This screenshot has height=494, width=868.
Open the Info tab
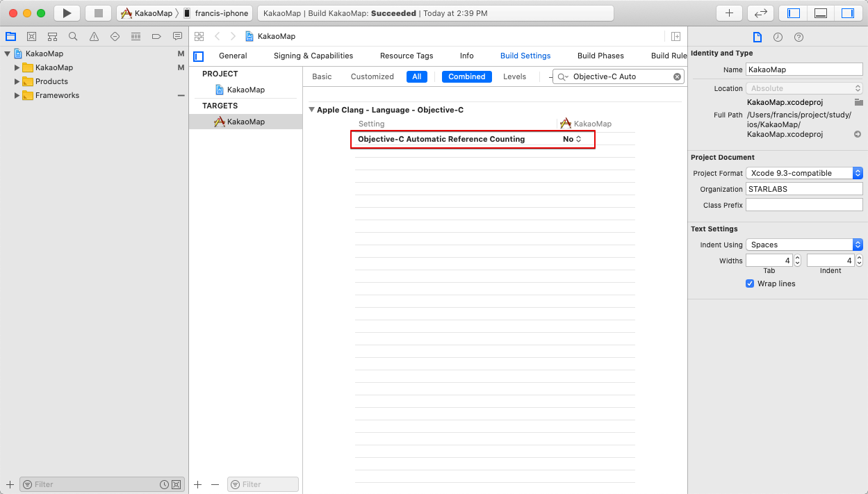[467, 56]
